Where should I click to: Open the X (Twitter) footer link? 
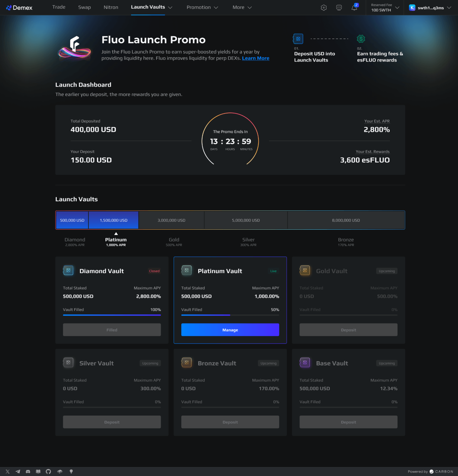click(x=8, y=472)
